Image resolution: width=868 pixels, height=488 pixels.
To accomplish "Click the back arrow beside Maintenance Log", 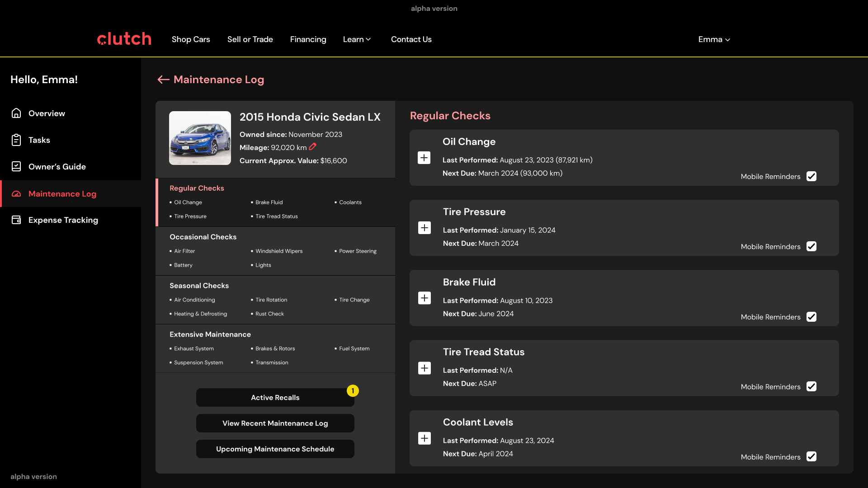I will click(163, 80).
